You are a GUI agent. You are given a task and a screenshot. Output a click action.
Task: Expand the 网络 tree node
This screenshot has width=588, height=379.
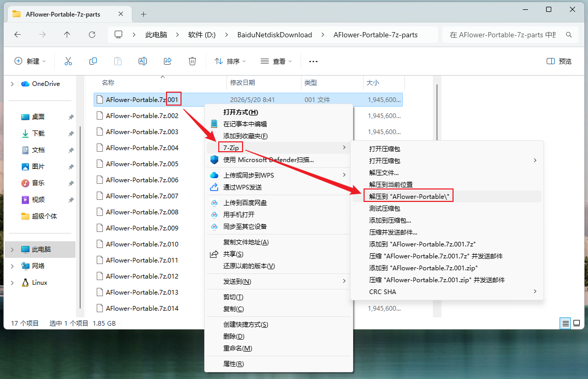tap(12, 266)
